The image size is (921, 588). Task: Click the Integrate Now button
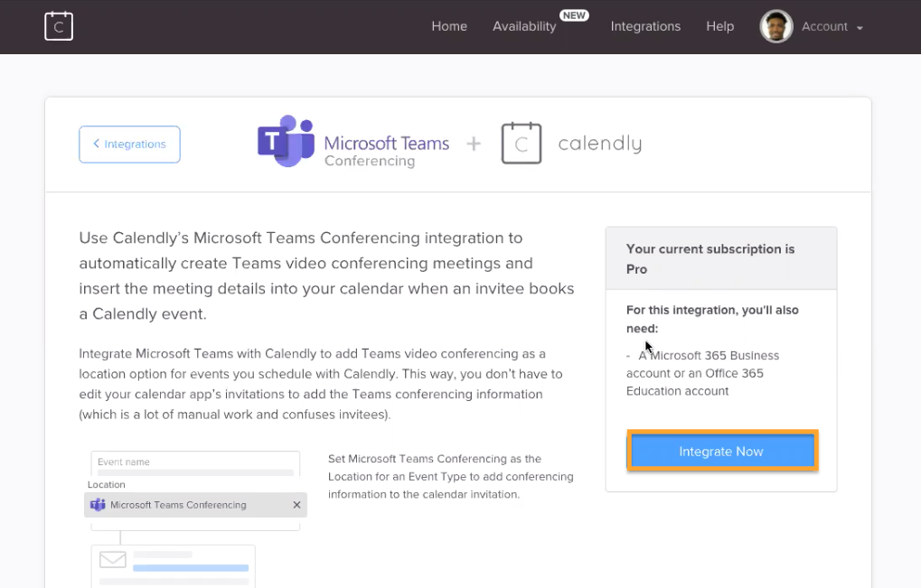(x=722, y=451)
